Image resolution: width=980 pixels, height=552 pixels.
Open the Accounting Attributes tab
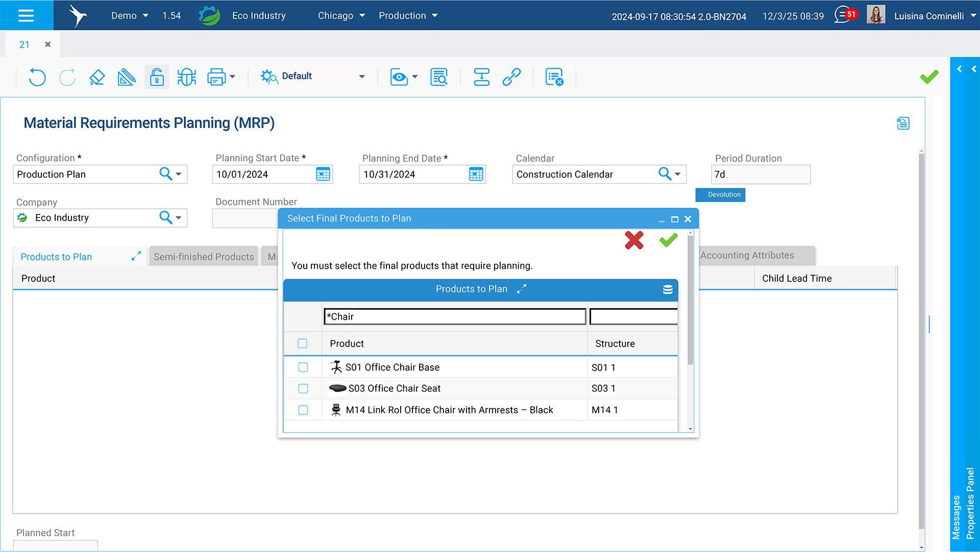tap(747, 255)
